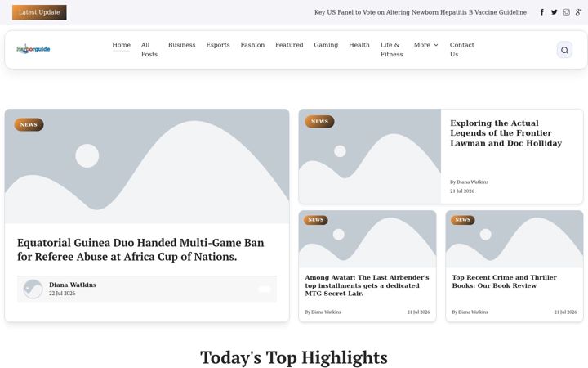Image resolution: width=588 pixels, height=368 pixels.
Task: Open the Google Plus social icon
Action: click(x=579, y=12)
